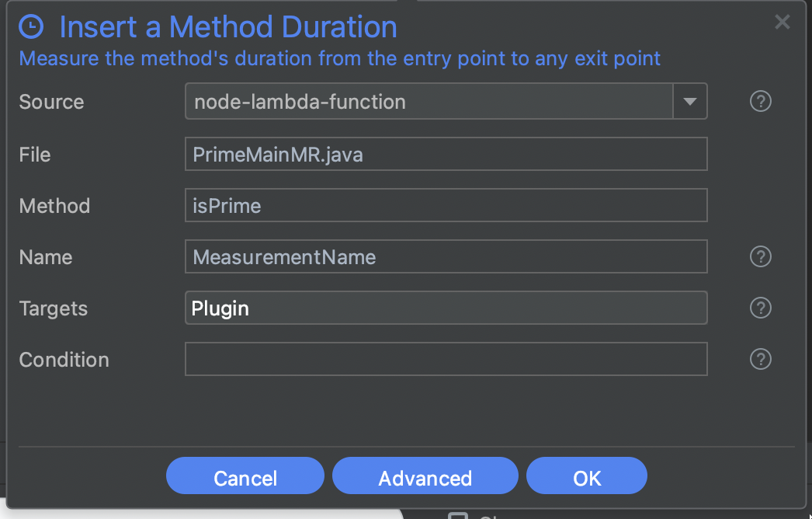Expand the Source dropdown arrow
The height and width of the screenshot is (519, 812).
(x=689, y=101)
